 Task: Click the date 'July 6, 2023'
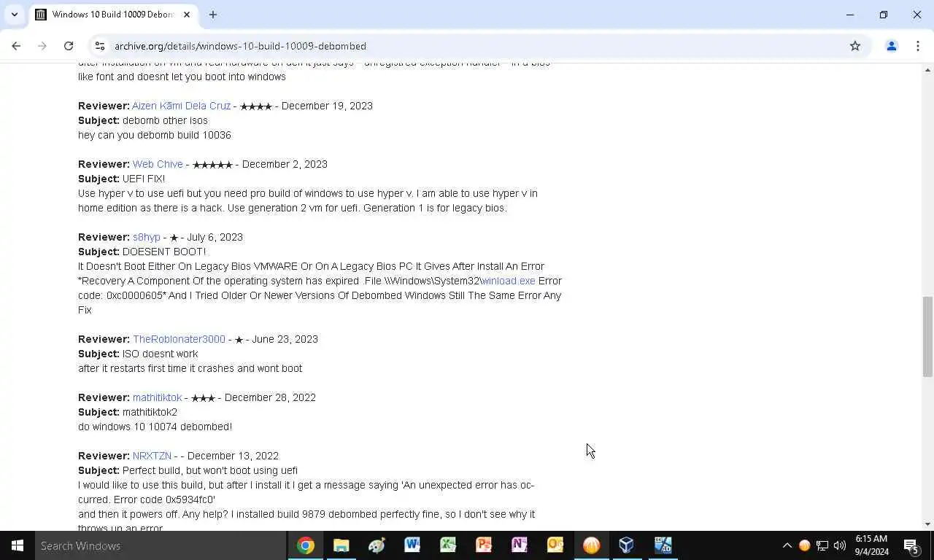215,237
